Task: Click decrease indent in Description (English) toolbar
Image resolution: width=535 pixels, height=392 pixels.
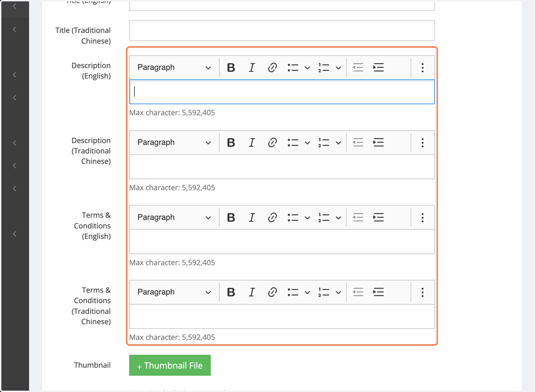Action: pos(358,68)
